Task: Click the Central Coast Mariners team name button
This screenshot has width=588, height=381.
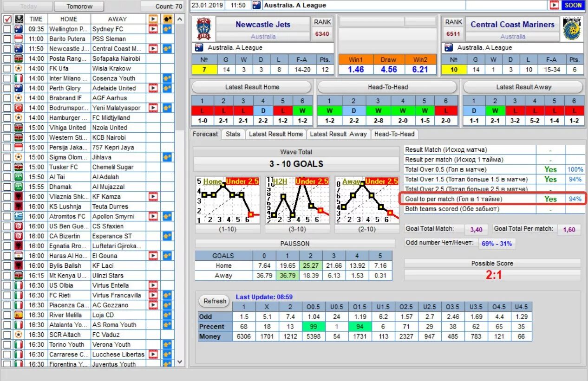Action: [x=512, y=25]
